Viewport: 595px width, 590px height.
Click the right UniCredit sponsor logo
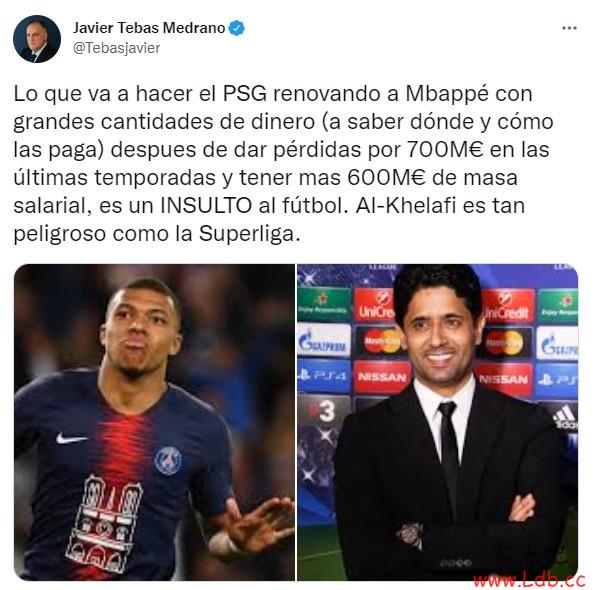pyautogui.click(x=508, y=306)
